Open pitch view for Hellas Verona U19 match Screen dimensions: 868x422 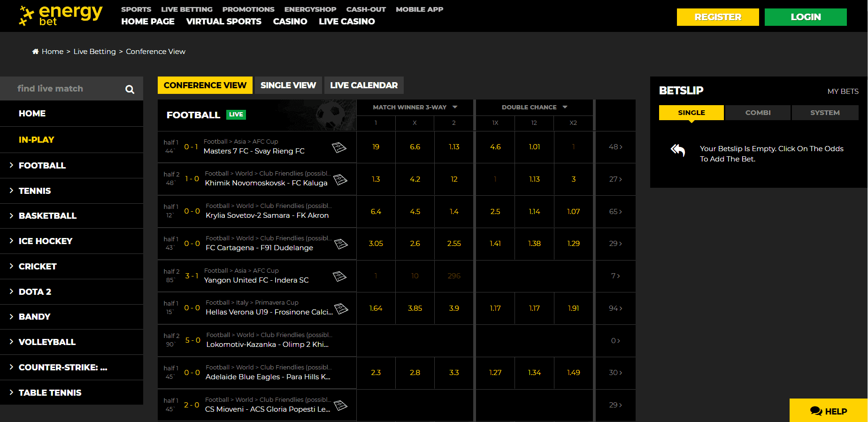tap(341, 308)
